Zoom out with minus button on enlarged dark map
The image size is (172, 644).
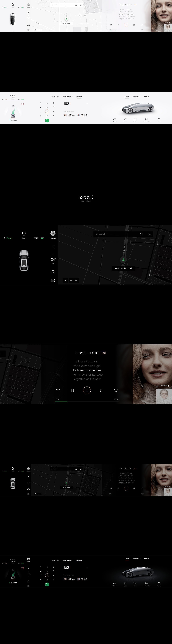point(71,281)
